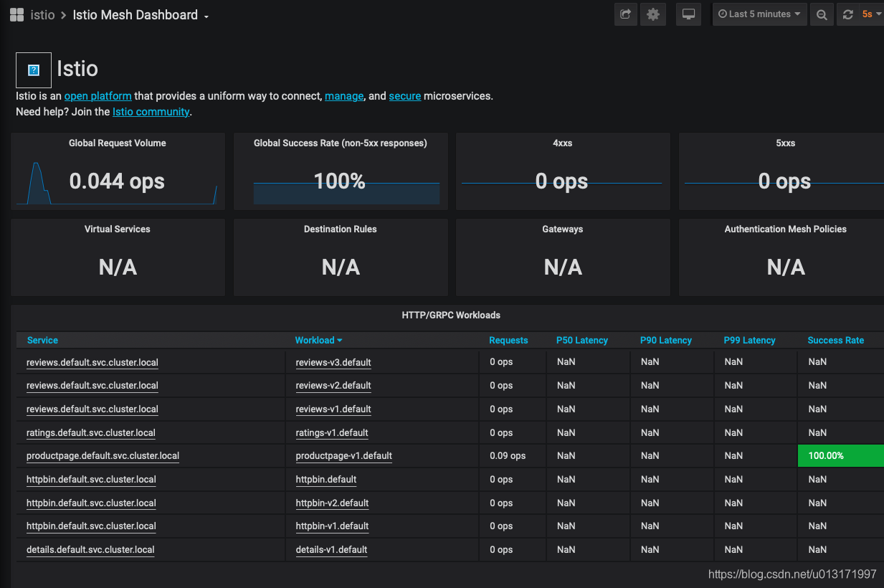Click the 0.09 ops requests value
Viewport: 884px width, 588px height.
pos(508,456)
